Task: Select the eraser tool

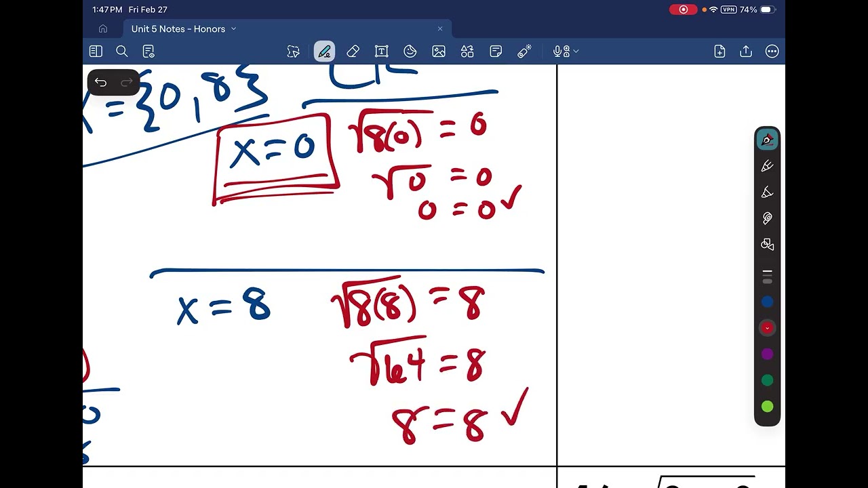Action: tap(353, 52)
